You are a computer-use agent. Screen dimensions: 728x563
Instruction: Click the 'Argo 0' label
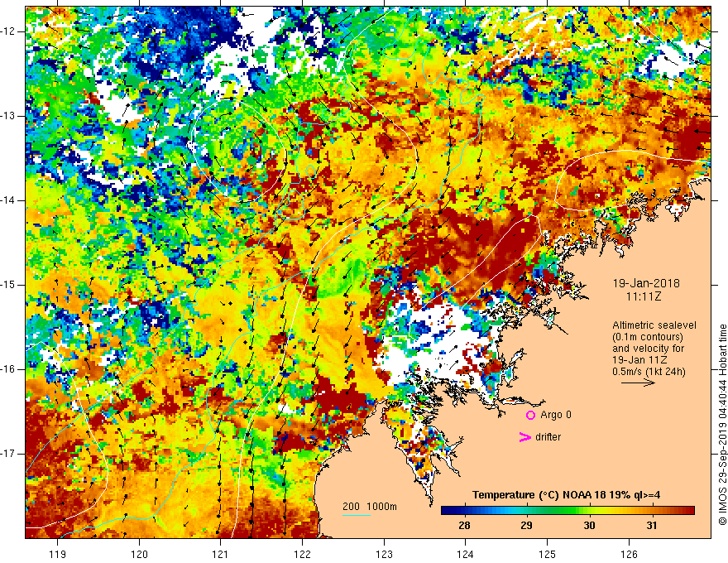pyautogui.click(x=556, y=415)
